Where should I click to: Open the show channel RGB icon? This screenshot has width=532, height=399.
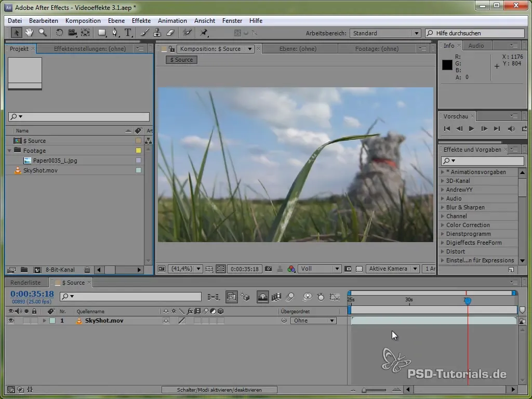pos(291,269)
